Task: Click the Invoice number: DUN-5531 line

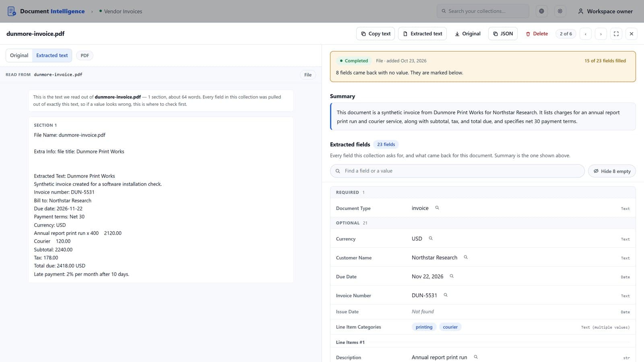Action: click(64, 192)
